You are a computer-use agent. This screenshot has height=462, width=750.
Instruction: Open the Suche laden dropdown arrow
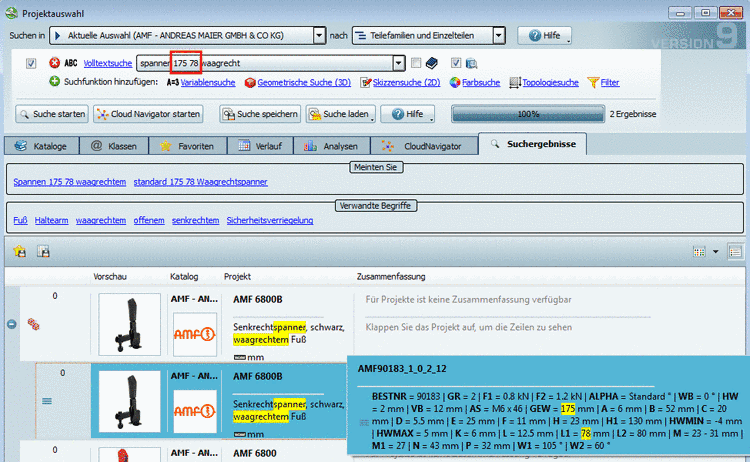(372, 119)
